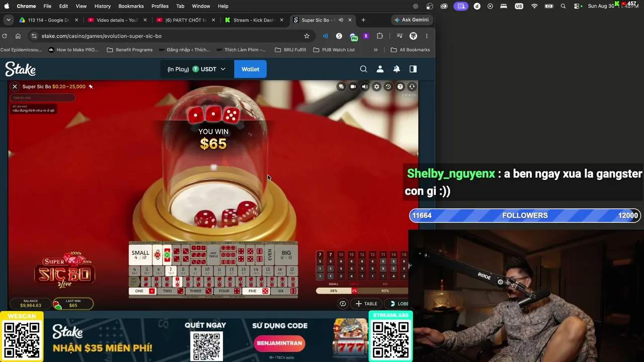Bet on BIG 11-17
Screen dimensions: 644x362
point(286,255)
